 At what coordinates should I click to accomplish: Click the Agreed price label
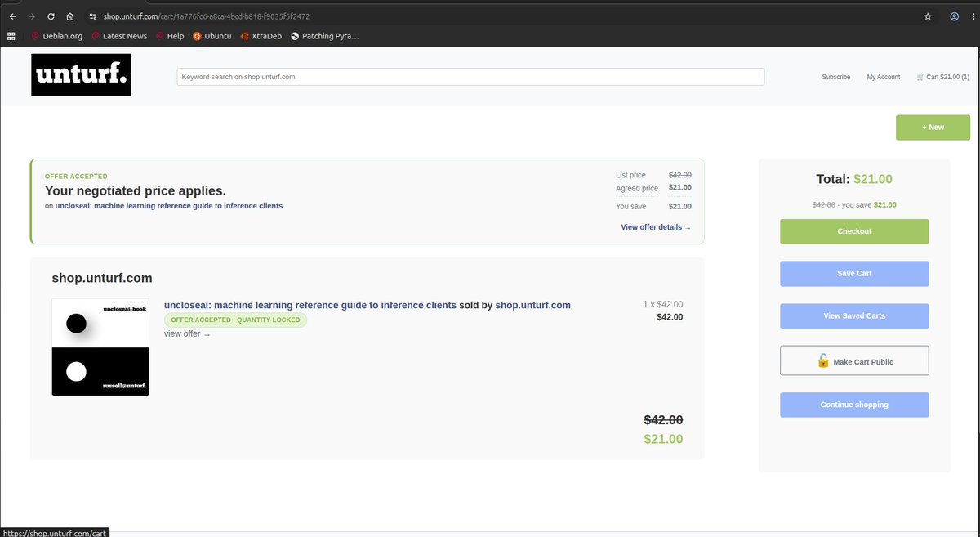point(637,188)
